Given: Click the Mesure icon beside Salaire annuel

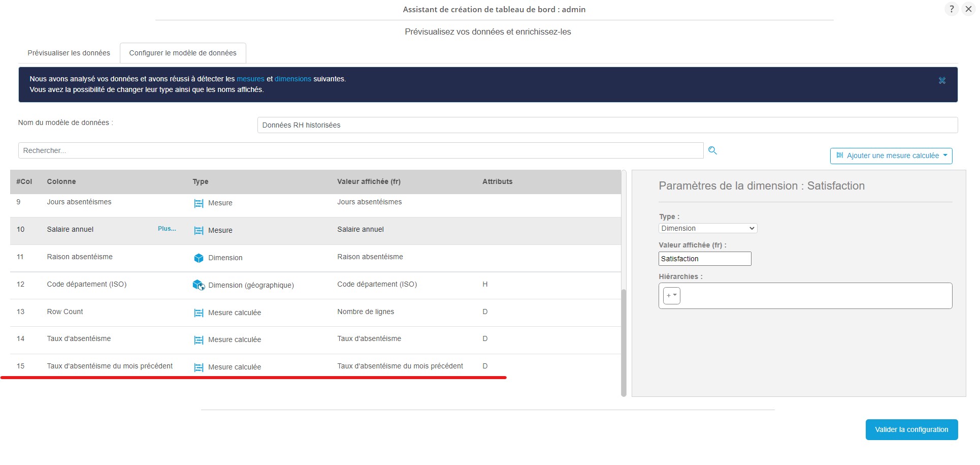Looking at the screenshot, I should click(199, 230).
